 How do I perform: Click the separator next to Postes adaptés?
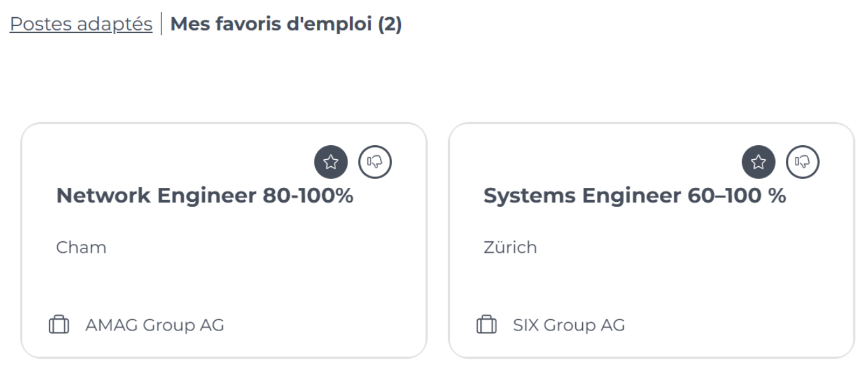click(162, 24)
